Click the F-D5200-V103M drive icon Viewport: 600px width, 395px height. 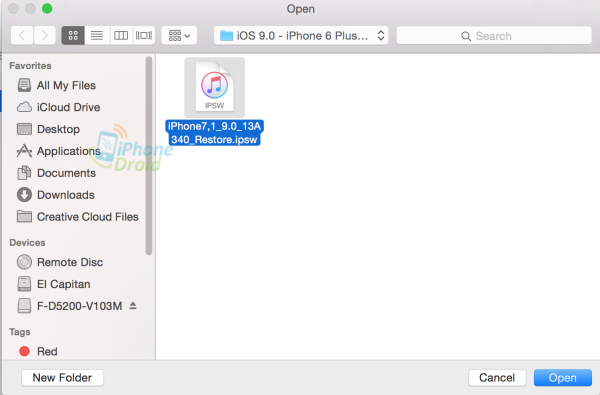(x=24, y=306)
